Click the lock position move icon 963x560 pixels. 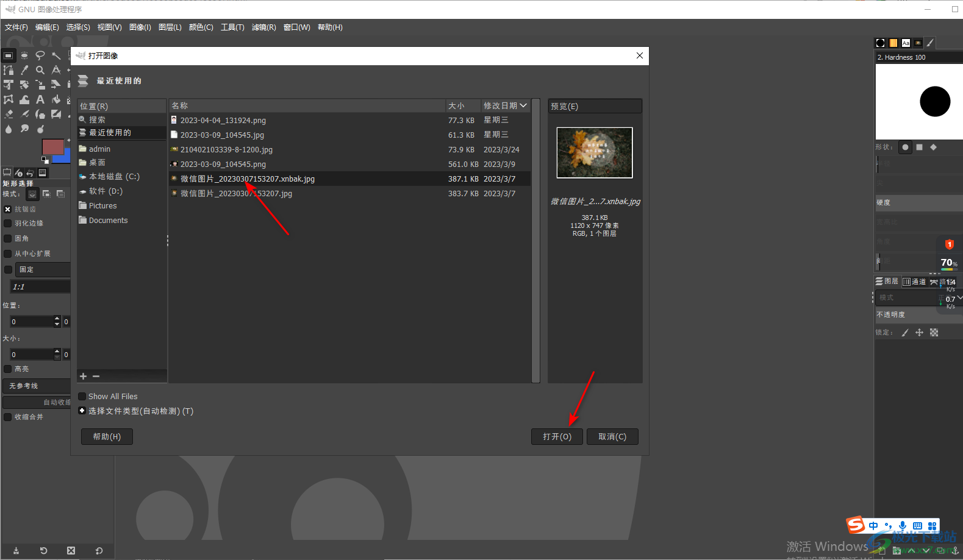pos(919,332)
